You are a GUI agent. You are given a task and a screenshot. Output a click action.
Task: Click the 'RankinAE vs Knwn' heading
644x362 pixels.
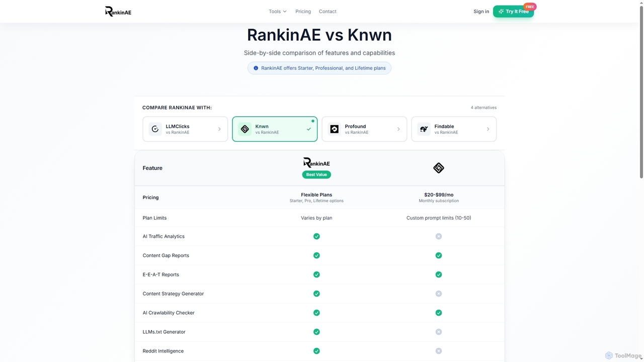(319, 35)
